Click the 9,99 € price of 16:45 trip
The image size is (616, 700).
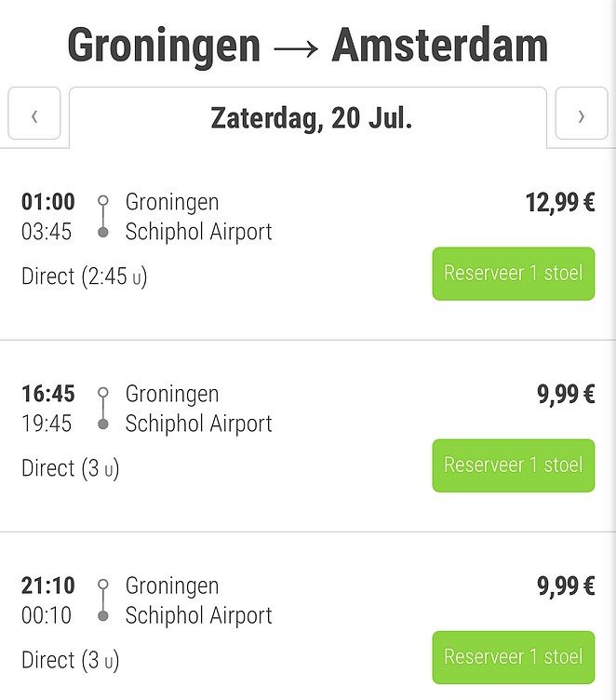tap(565, 394)
